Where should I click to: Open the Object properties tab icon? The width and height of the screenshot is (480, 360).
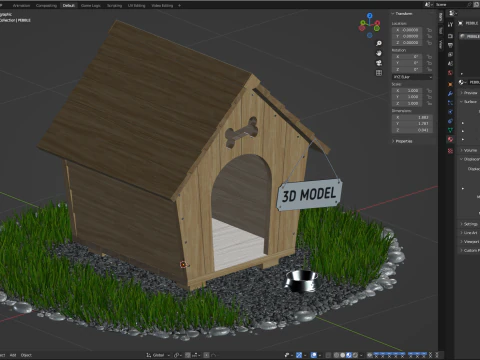point(450,84)
